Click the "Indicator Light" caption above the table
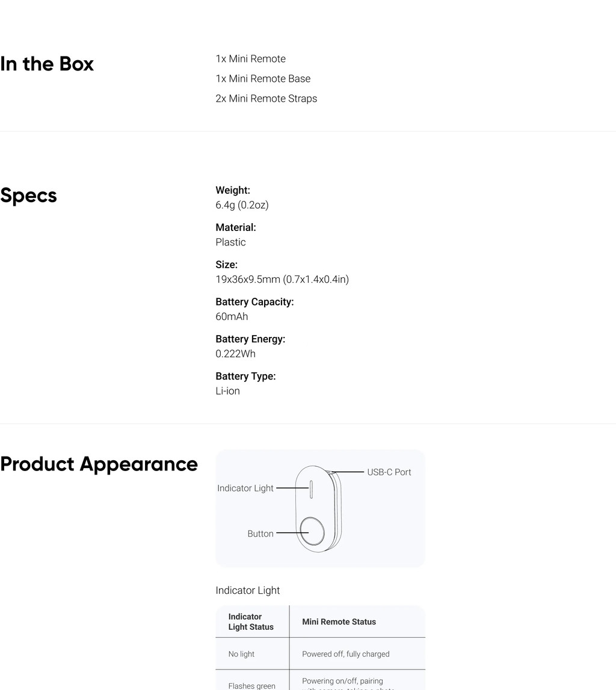The width and height of the screenshot is (616, 690). 247,590
